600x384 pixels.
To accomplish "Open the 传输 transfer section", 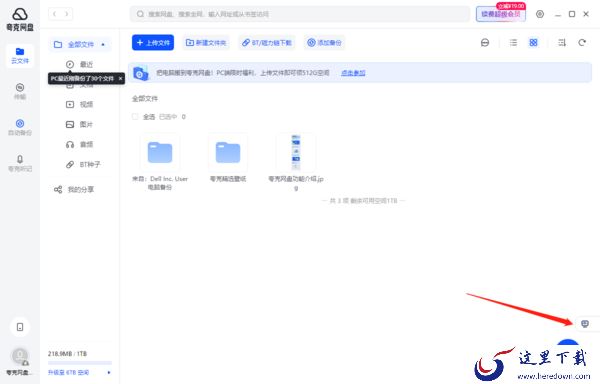I will click(20, 91).
